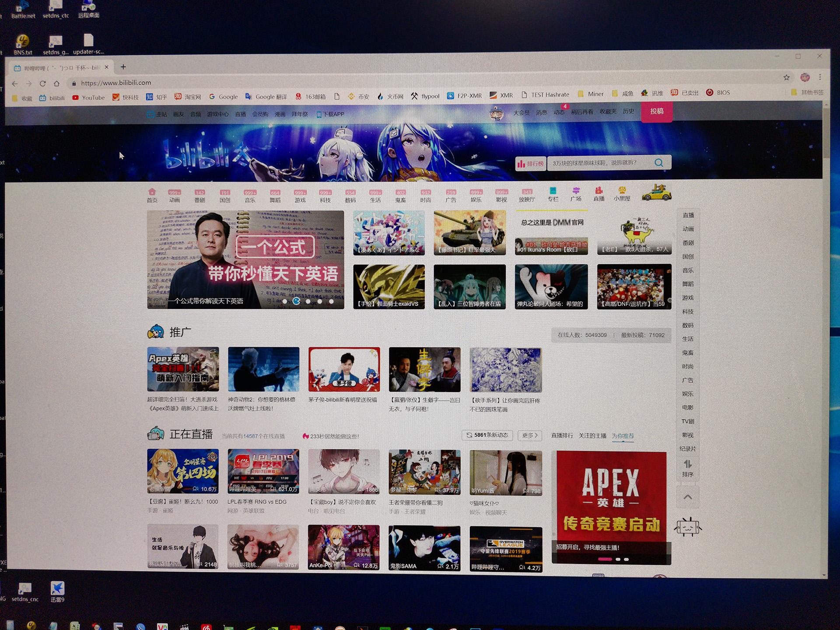This screenshot has width=840, height=630.
Task: Switch to 直播排行 tab
Action: click(562, 435)
